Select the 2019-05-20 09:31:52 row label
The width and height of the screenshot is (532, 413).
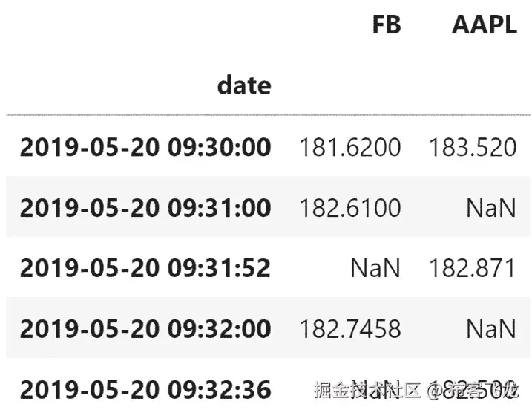(x=145, y=267)
